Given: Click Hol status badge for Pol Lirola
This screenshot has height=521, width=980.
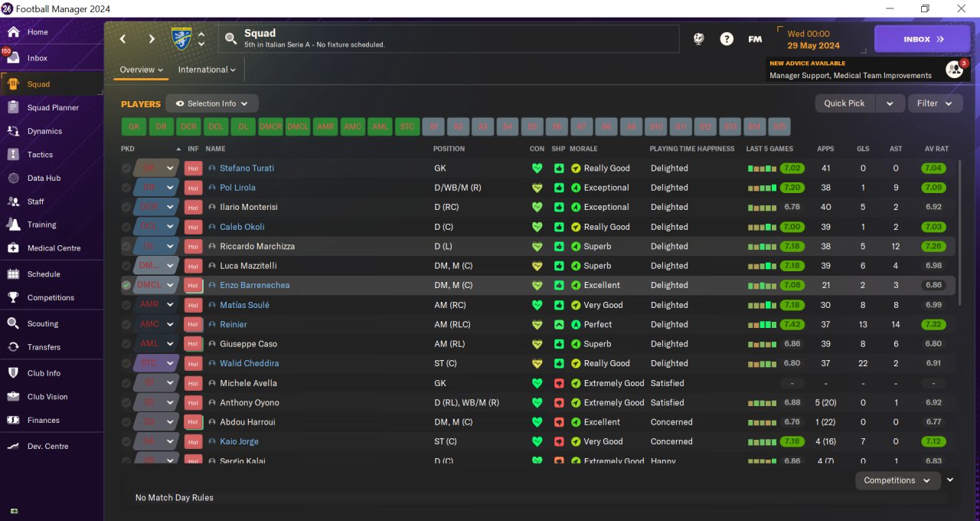Looking at the screenshot, I should pyautogui.click(x=193, y=188).
